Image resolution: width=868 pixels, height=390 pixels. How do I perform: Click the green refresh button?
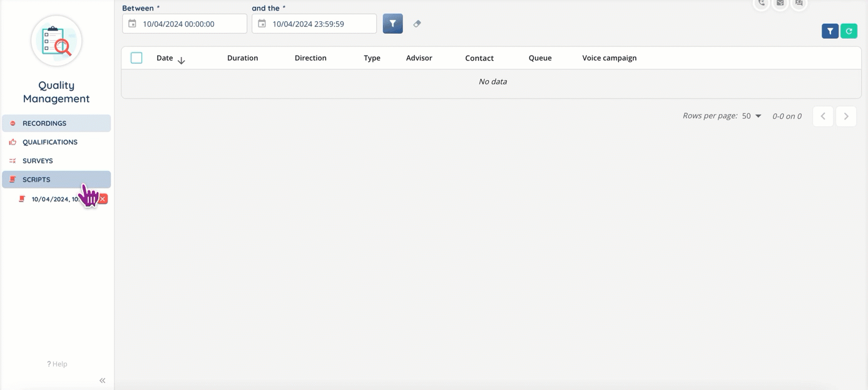(849, 31)
